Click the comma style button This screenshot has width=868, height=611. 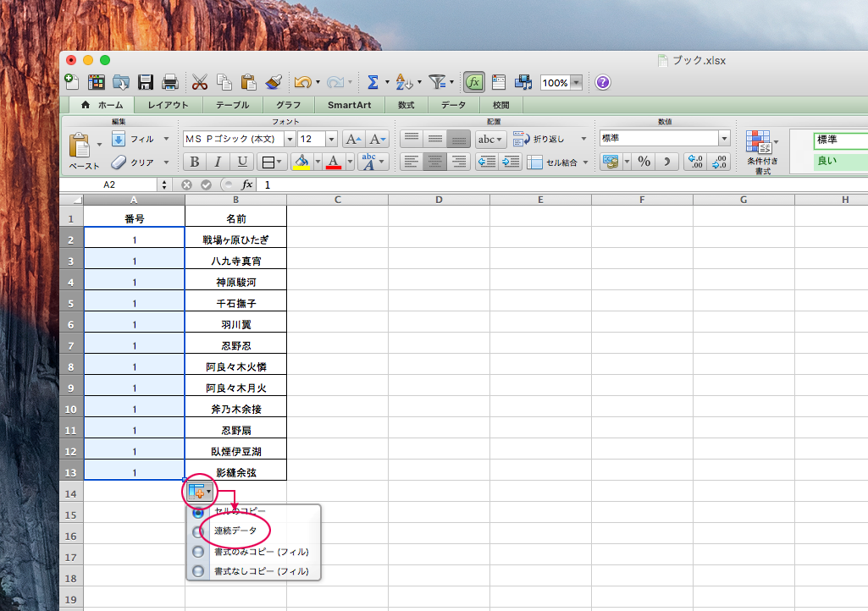pyautogui.click(x=667, y=162)
